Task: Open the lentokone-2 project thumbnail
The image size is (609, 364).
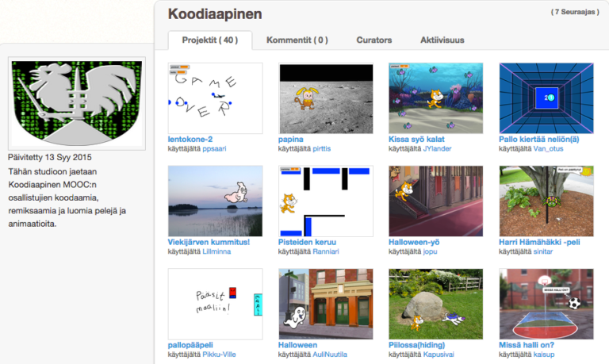Action: (x=215, y=98)
